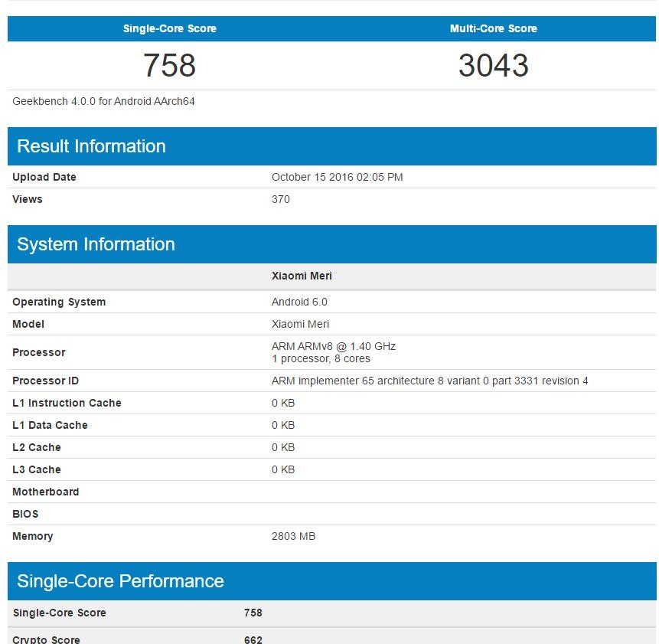Select the ARM ARMv8 @ 1.40 GHz text
This screenshot has height=644, width=659.
333,346
